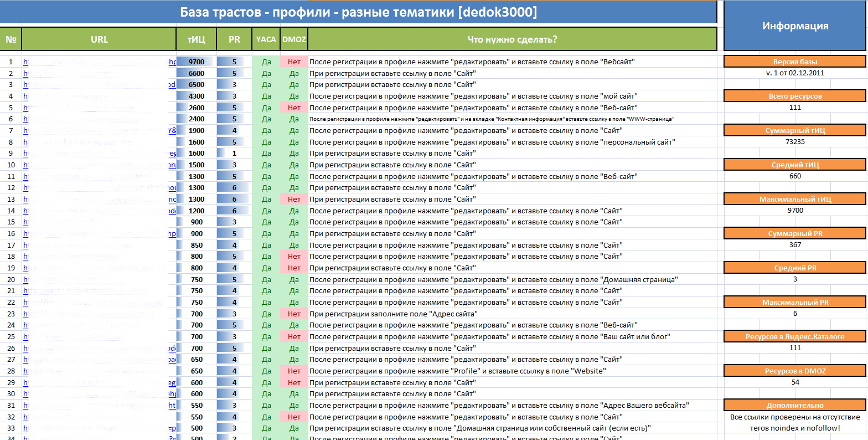Open the URL link in row 10
868x440 pixels.
click(100, 165)
